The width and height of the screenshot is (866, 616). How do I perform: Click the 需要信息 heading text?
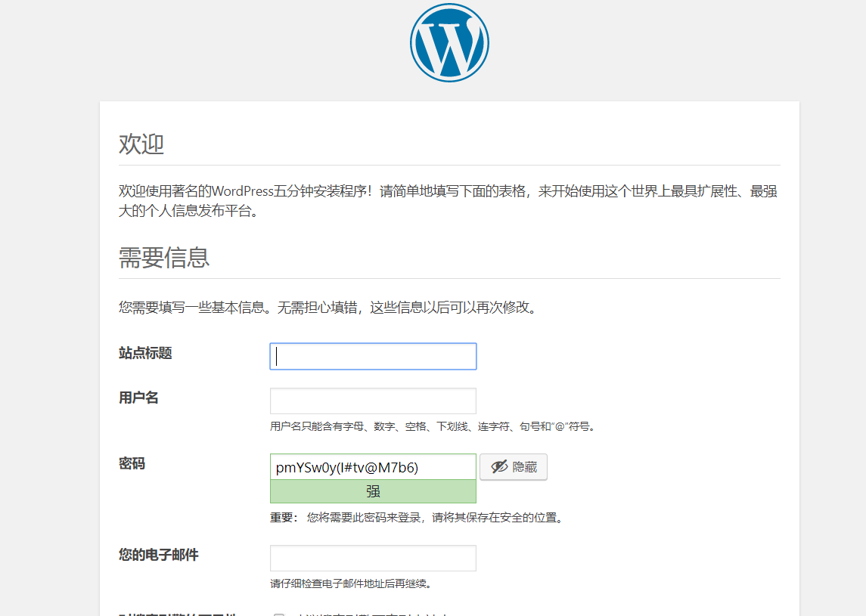click(x=164, y=258)
